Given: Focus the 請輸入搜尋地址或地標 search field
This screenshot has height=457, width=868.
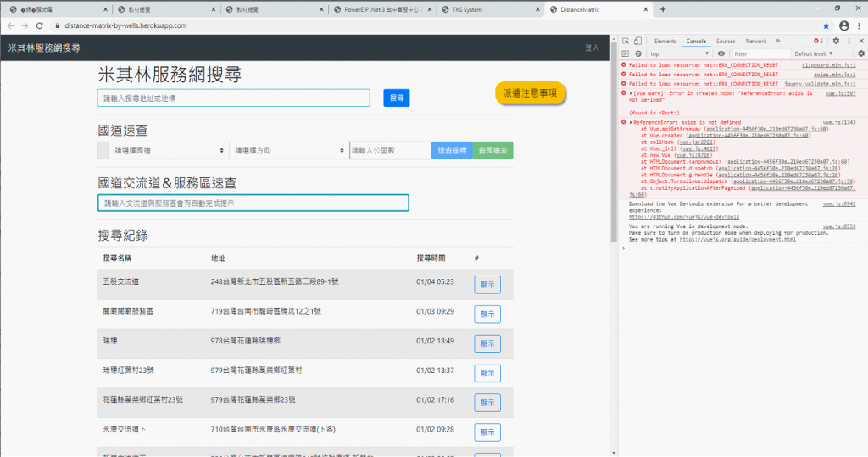Looking at the screenshot, I should [x=234, y=98].
